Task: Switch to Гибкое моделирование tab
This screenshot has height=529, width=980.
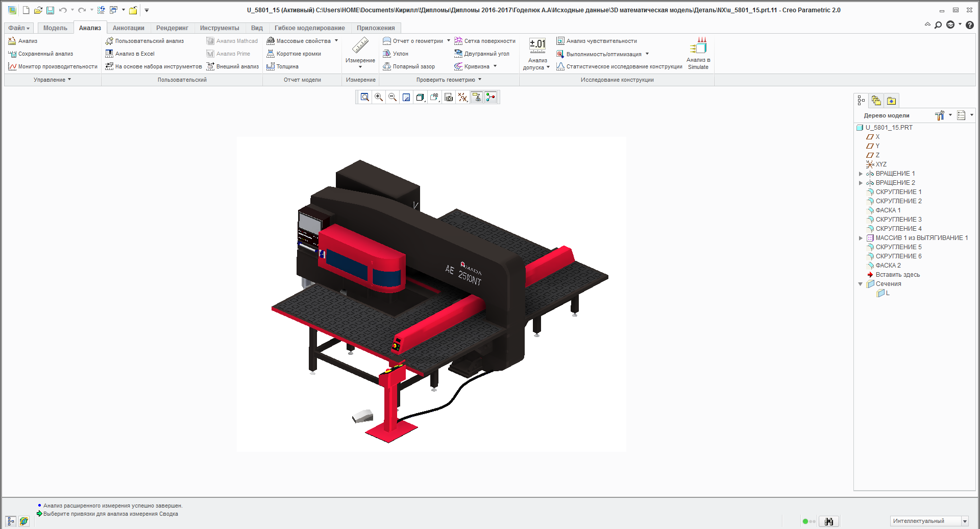Action: coord(310,28)
